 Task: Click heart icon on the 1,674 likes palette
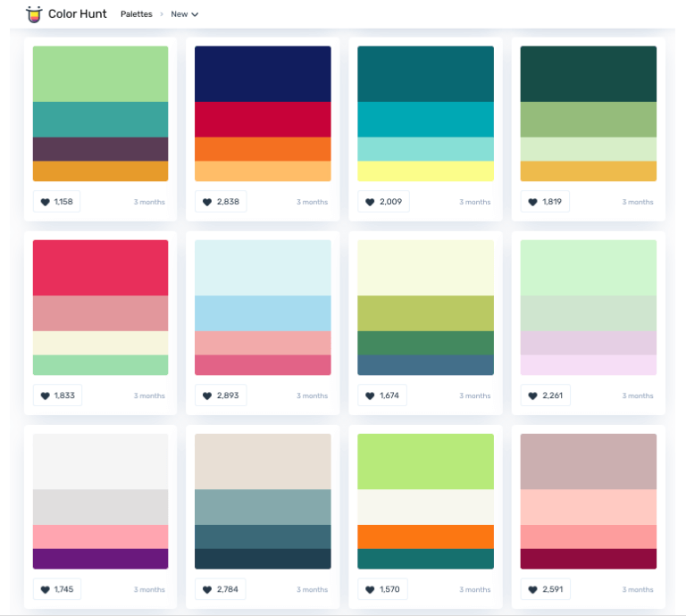pos(370,395)
